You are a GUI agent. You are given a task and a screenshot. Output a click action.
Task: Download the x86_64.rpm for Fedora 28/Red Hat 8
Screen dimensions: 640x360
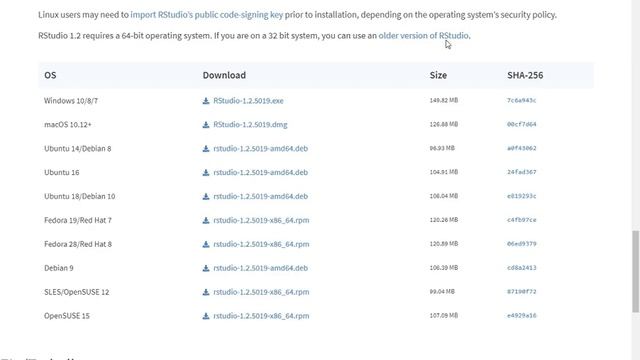tap(261, 244)
